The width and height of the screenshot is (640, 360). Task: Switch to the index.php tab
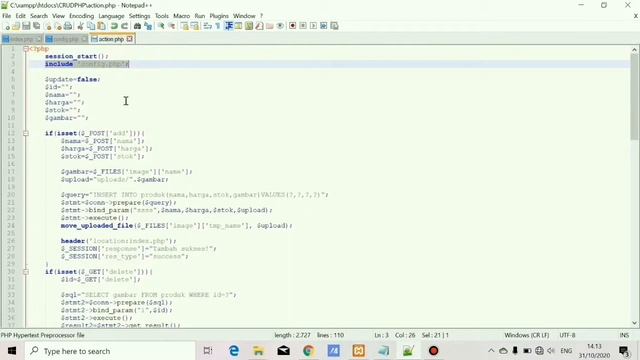[x=22, y=39]
